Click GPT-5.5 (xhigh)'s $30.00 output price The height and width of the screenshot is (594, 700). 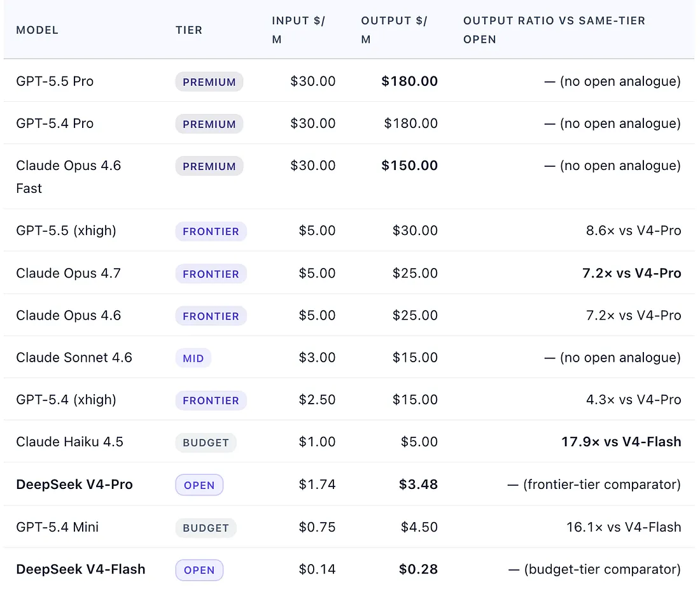tap(415, 230)
